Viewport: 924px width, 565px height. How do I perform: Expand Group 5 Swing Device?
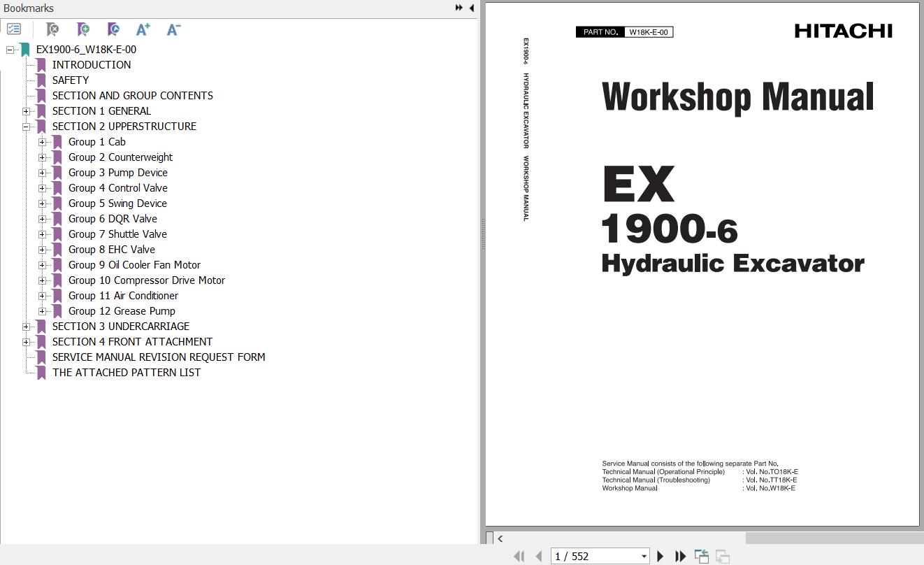pyautogui.click(x=42, y=203)
